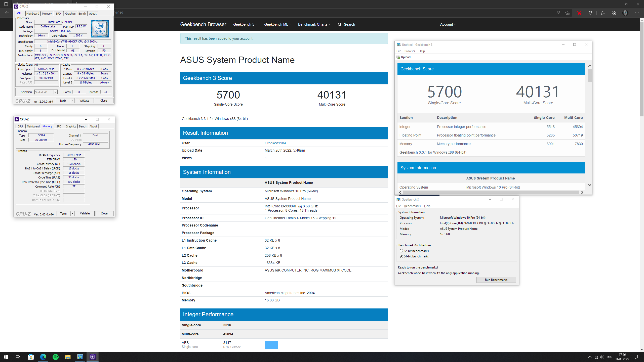Click Close button in lower CPU-Z window
Image resolution: width=644 pixels, height=362 pixels.
[104, 213]
